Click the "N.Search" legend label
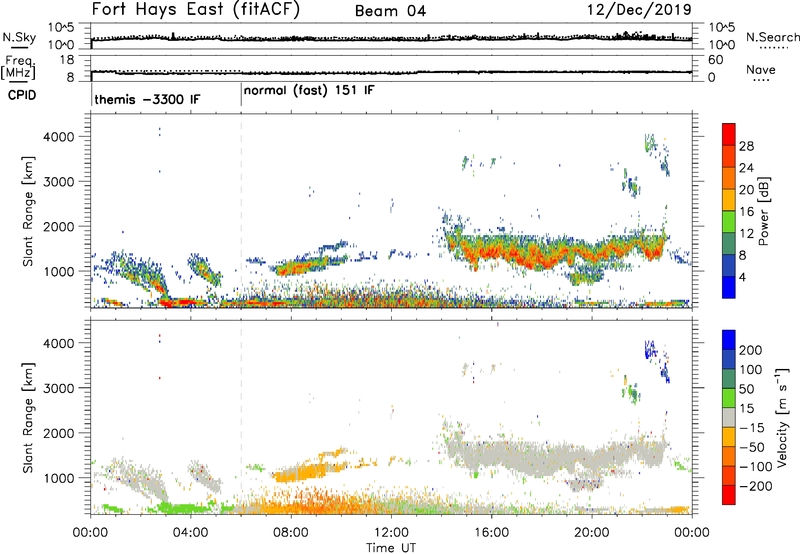Viewport: 800px width, 554px height. (772, 37)
